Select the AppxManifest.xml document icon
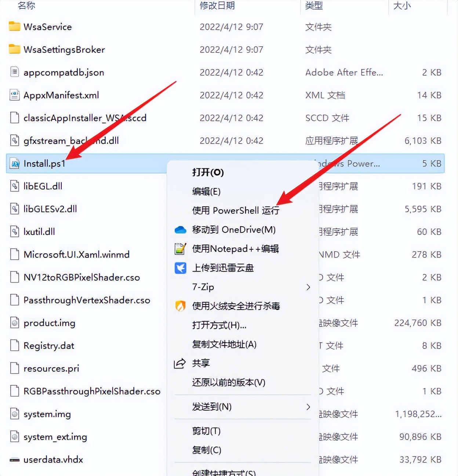This screenshot has width=458, height=476. 14,95
